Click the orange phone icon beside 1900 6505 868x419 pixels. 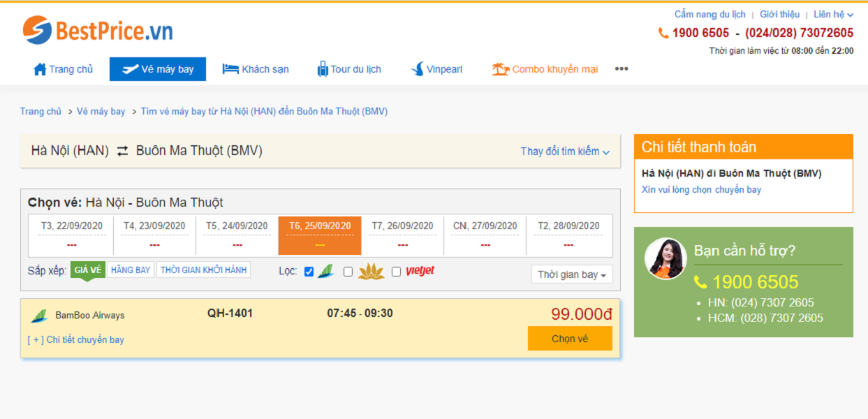pyautogui.click(x=663, y=33)
